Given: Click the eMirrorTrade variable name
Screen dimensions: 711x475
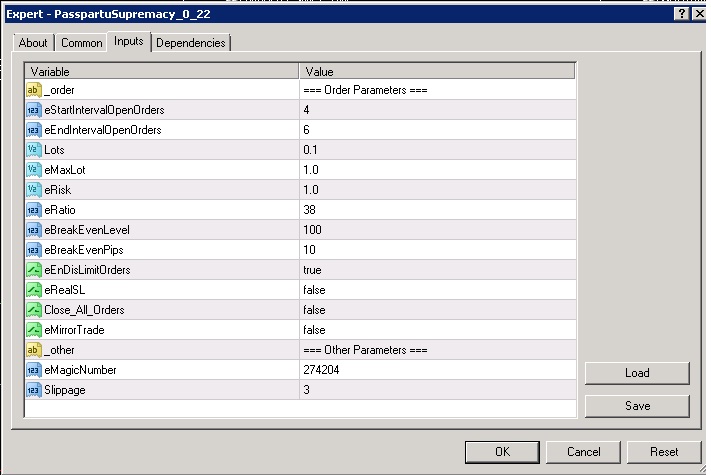Looking at the screenshot, I should [74, 330].
